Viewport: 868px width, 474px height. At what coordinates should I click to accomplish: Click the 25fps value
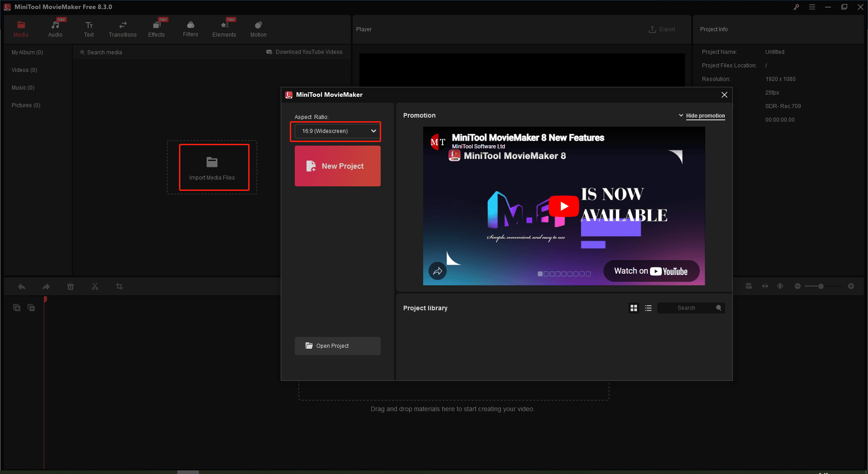(772, 93)
